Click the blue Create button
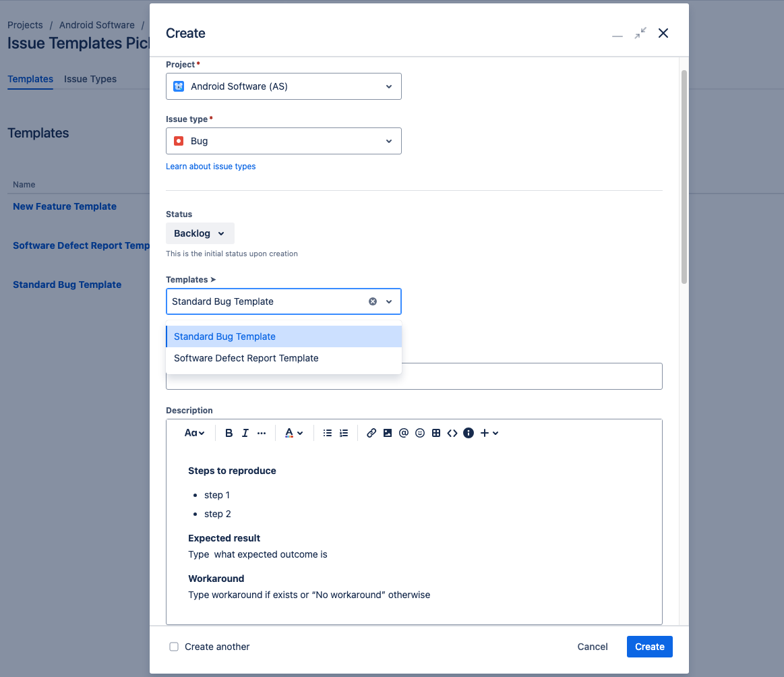The width and height of the screenshot is (784, 677). click(x=649, y=647)
